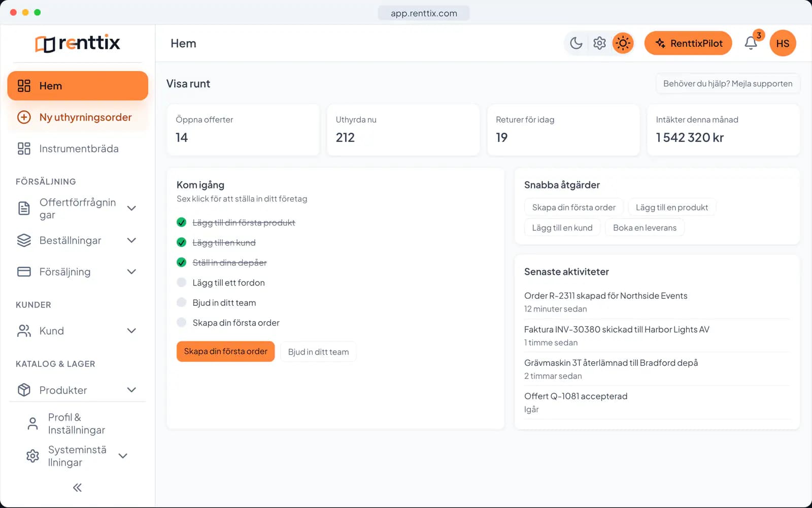Expand Systeminställningar chevron

(x=123, y=456)
